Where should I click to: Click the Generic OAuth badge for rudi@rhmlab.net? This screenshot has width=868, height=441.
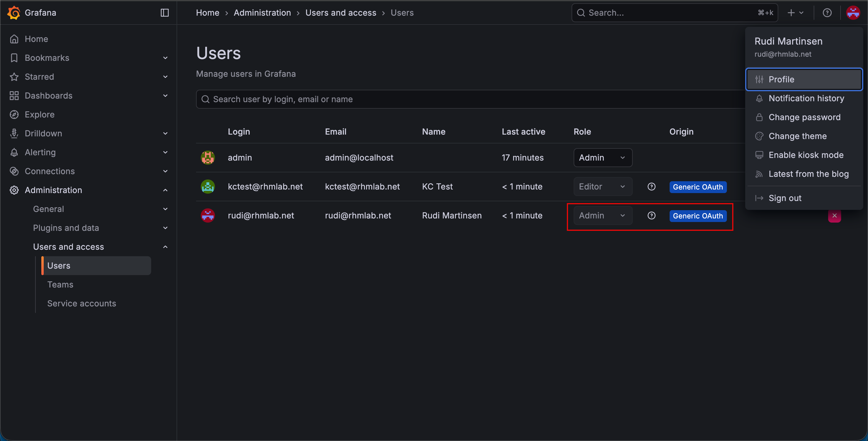click(697, 216)
